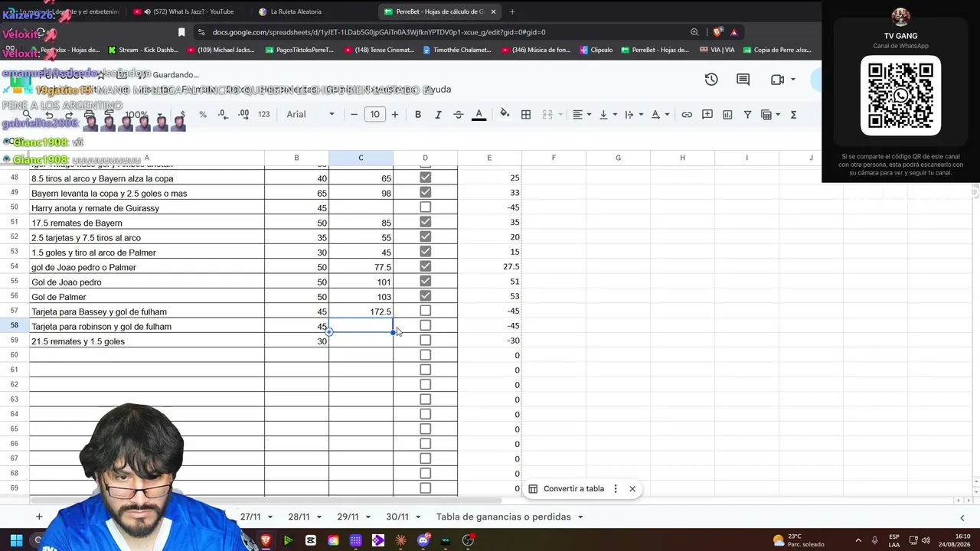Open the cell borders tool
The image size is (980, 551).
[x=526, y=115]
